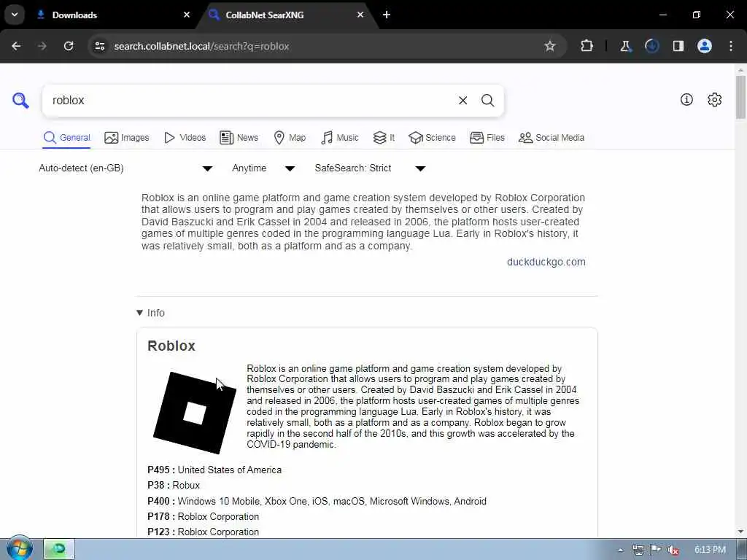Screen dimensions: 747x560
Task: Show hidden system tray icons
Action: pos(620,550)
